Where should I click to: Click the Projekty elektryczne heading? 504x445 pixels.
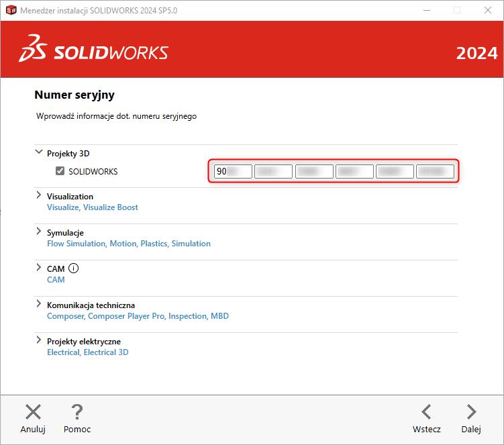pos(84,342)
